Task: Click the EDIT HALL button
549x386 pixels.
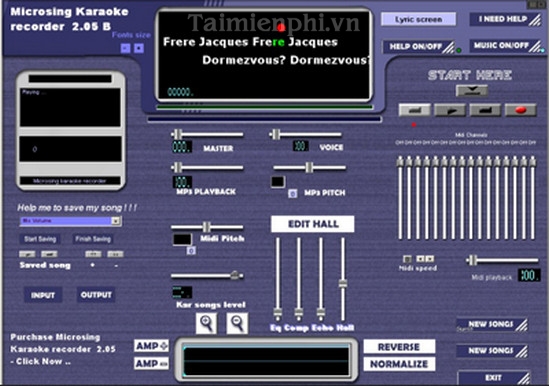Action: coord(313,224)
